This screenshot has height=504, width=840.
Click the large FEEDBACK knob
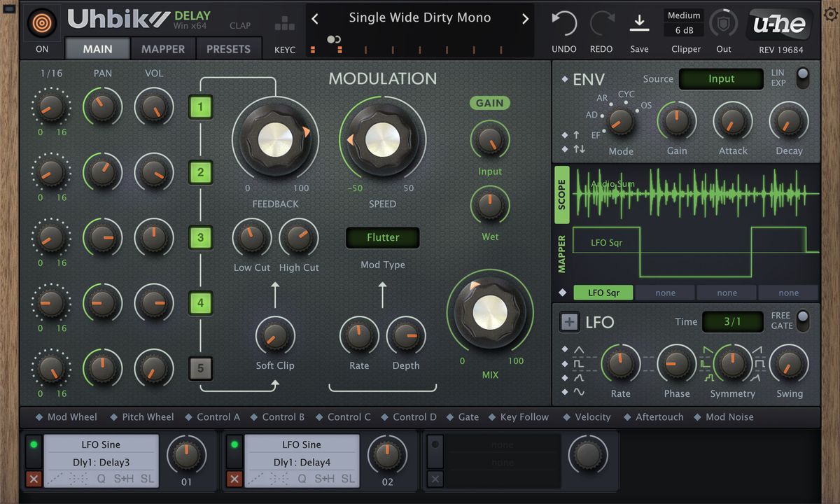click(x=275, y=140)
